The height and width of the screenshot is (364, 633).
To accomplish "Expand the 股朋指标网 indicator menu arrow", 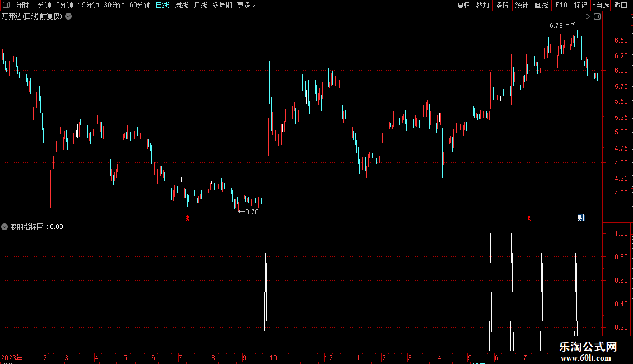I will tap(4, 227).
